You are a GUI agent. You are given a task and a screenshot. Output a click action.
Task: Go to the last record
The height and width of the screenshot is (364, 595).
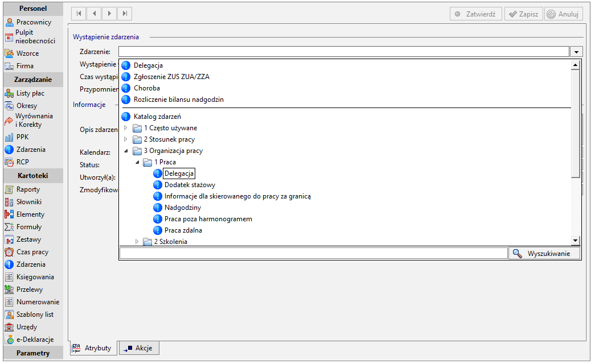tap(125, 14)
